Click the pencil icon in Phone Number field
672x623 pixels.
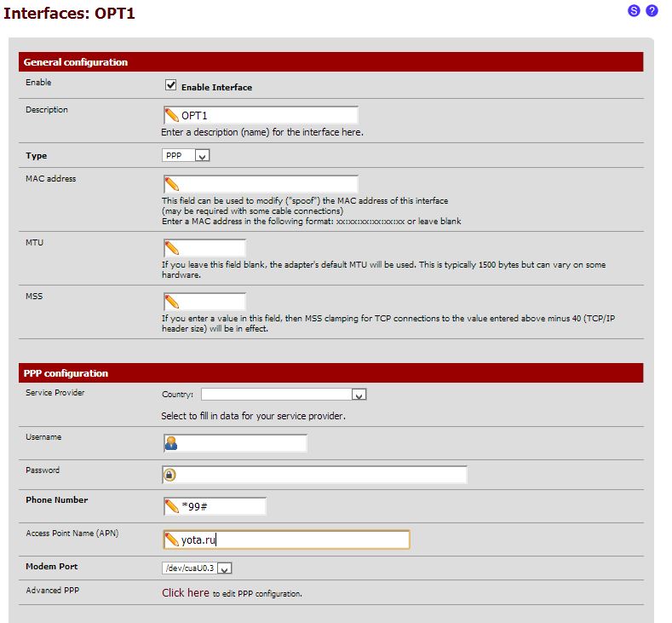(171, 506)
